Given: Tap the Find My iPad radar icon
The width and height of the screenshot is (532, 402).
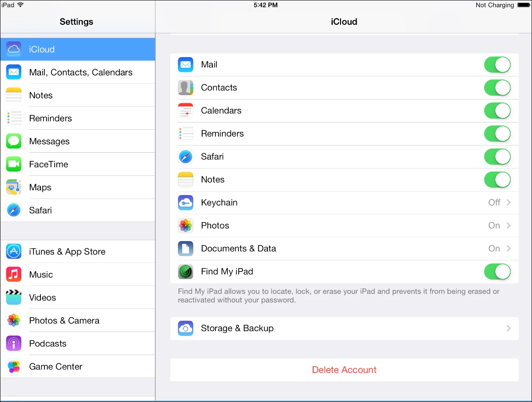Looking at the screenshot, I should [x=186, y=272].
